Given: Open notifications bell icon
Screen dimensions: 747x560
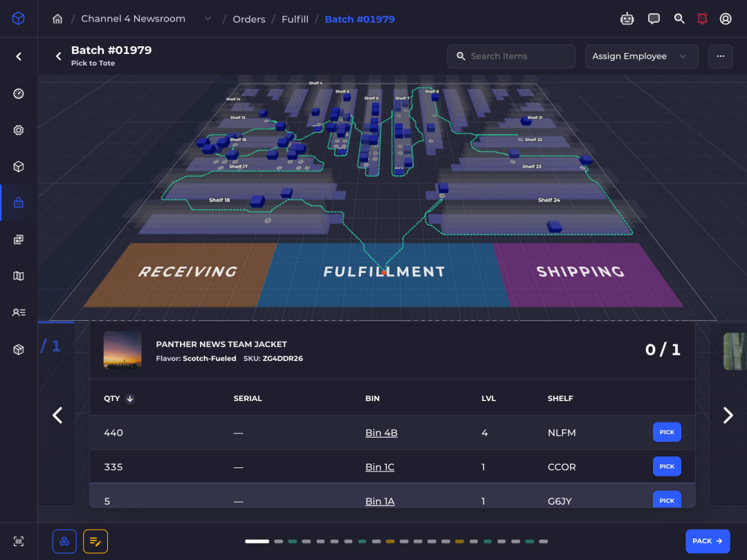Looking at the screenshot, I should coord(702,19).
